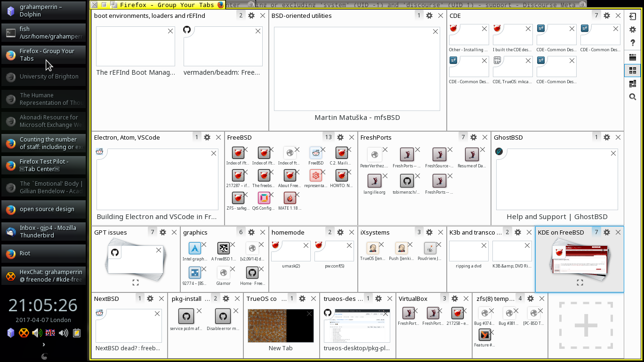Open the GhostBSD group options gear
Image resolution: width=644 pixels, height=362 pixels.
pyautogui.click(x=607, y=137)
